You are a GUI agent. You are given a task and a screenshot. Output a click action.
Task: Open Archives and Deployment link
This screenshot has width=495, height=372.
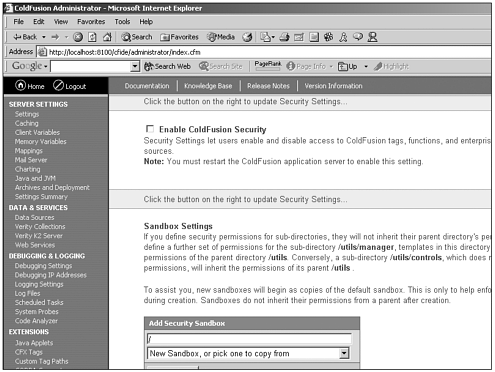52,187
